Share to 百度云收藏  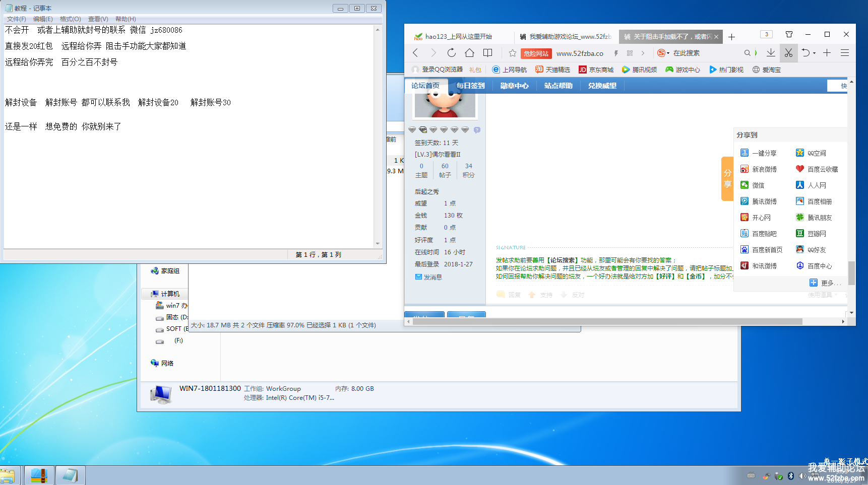[x=817, y=169]
